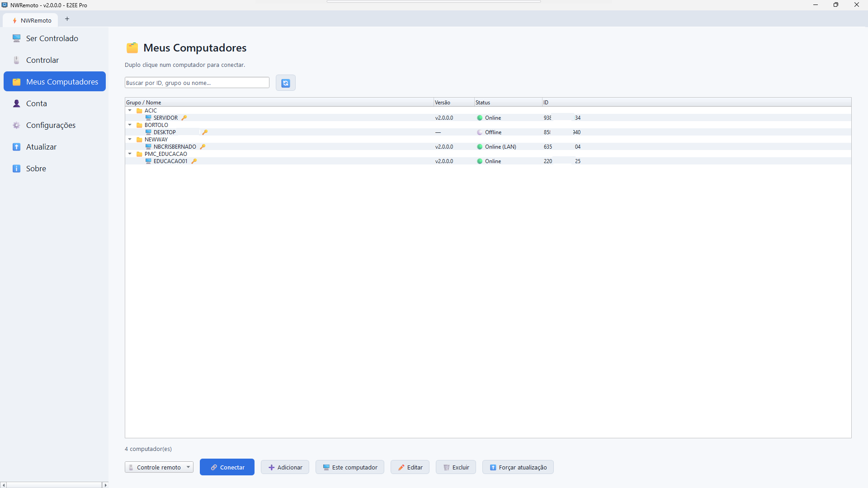This screenshot has height=488, width=868.
Task: Collapse the NEWWAY group
Action: [130, 140]
